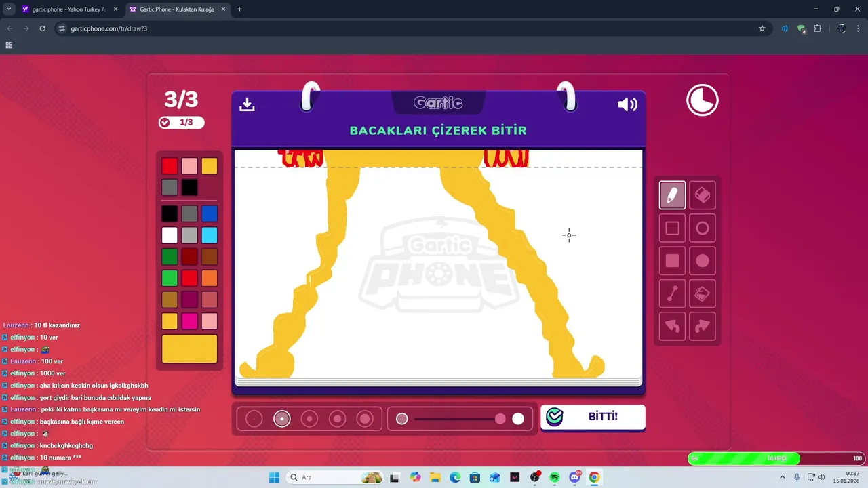Select the straight line tool
This screenshot has height=488, width=868.
pyautogui.click(x=672, y=293)
